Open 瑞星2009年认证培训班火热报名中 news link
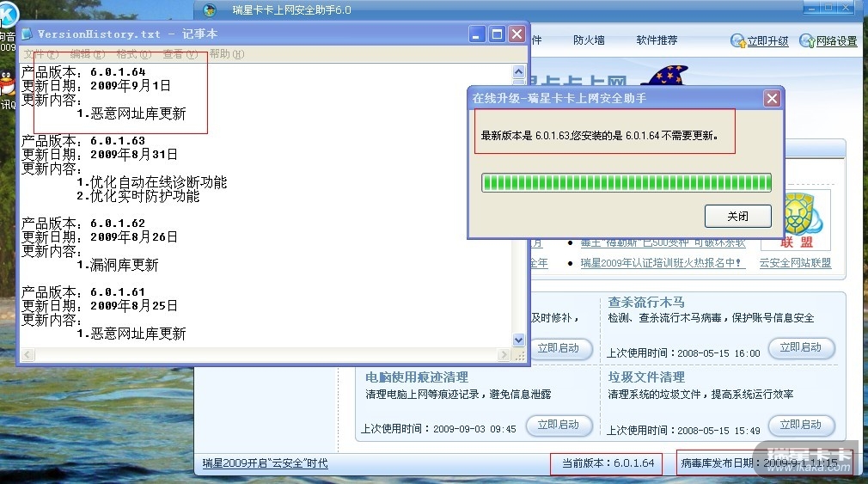Screen dimensions: 868x484 click(663, 263)
